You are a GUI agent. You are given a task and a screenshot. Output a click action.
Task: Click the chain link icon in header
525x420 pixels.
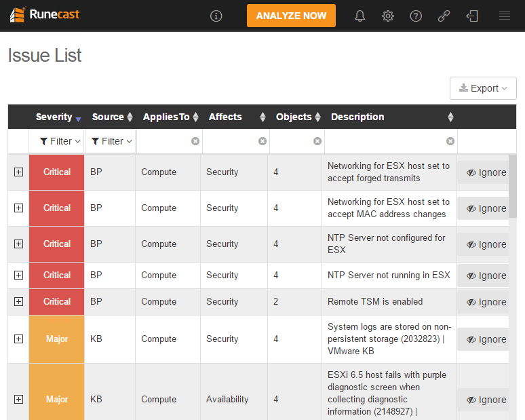(444, 16)
